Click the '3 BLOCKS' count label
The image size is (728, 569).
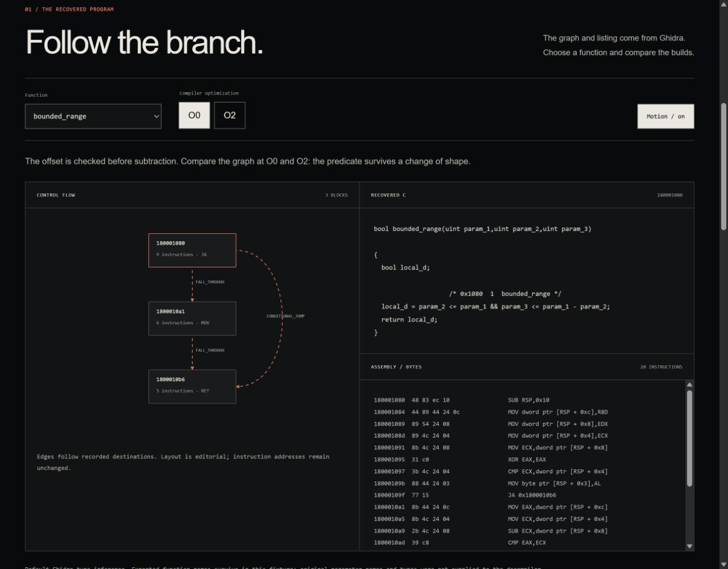pyautogui.click(x=336, y=195)
